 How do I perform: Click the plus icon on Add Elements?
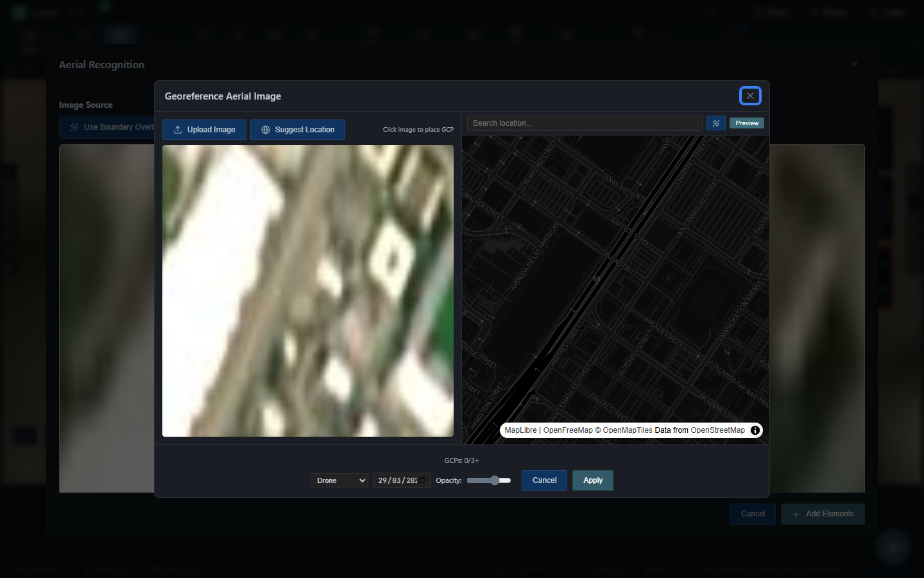tap(796, 514)
